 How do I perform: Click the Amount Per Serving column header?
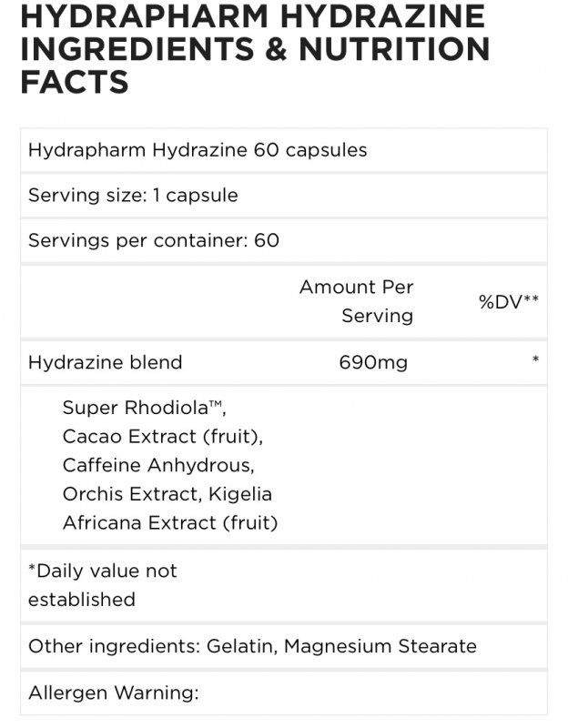click(x=356, y=301)
